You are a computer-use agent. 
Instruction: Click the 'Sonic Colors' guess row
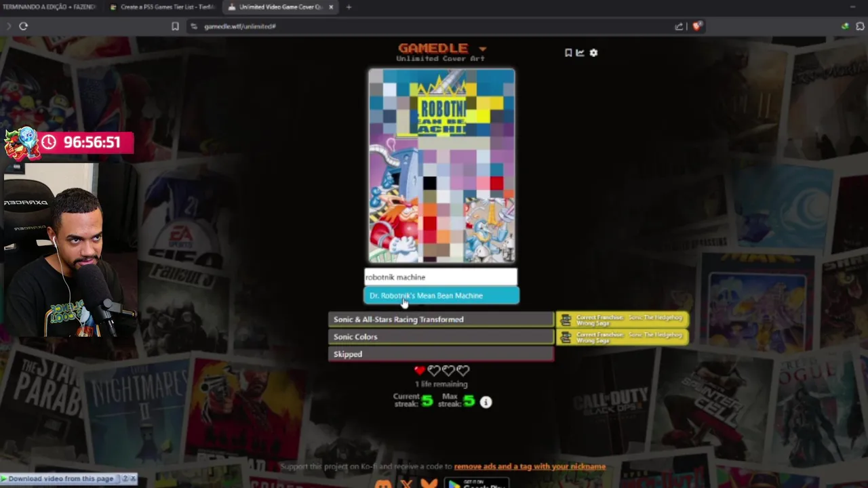(441, 337)
